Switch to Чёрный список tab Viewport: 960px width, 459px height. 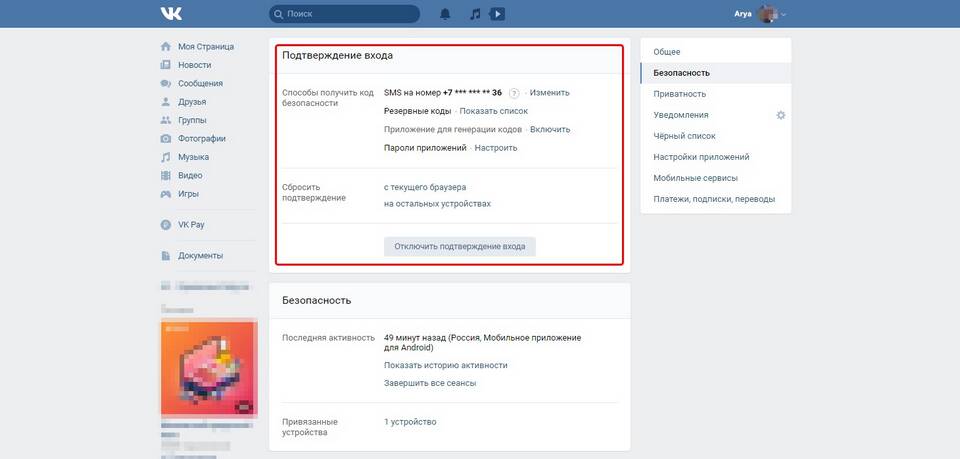pyautogui.click(x=716, y=136)
